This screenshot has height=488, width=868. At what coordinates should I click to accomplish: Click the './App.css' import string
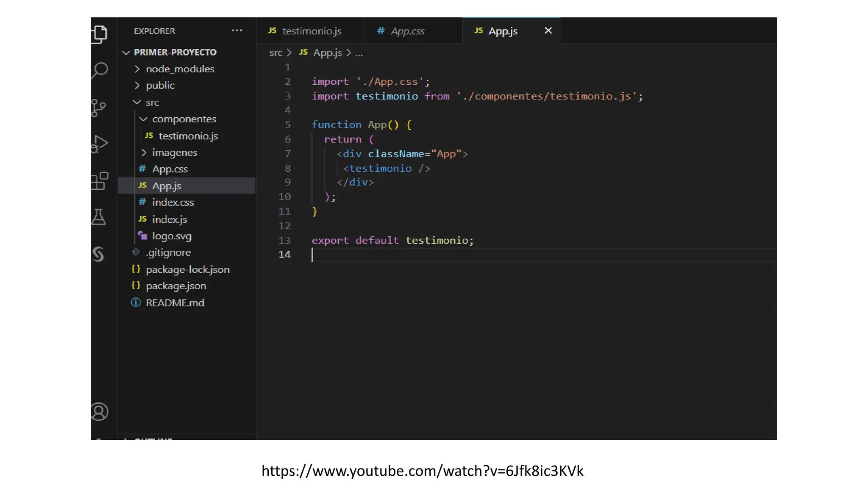tap(390, 82)
